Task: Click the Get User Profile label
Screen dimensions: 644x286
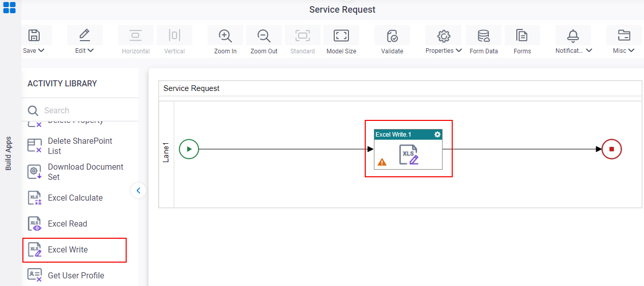Action: click(x=76, y=275)
